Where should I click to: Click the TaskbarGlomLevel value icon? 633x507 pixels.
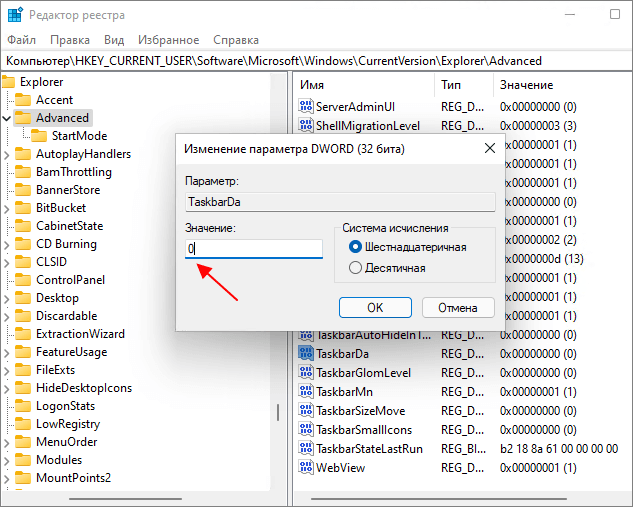pos(306,372)
